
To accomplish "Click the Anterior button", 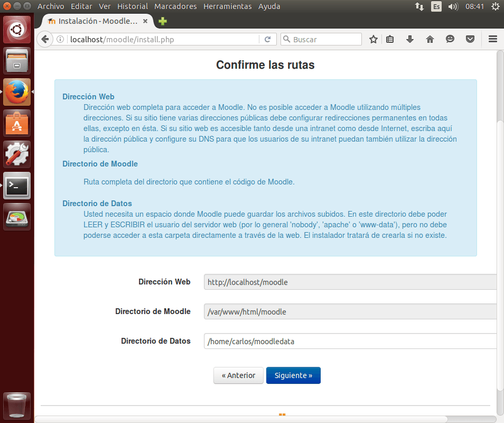I will (238, 375).
